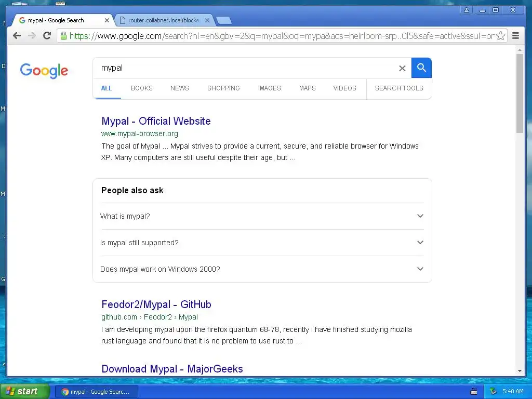532x399 pixels.
Task: Switch to the router.collabnet.local tab
Action: pyautogui.click(x=165, y=20)
